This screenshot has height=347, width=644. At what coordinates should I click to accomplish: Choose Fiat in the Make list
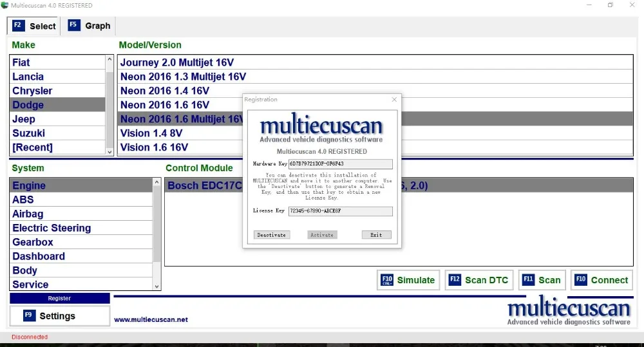coord(57,62)
